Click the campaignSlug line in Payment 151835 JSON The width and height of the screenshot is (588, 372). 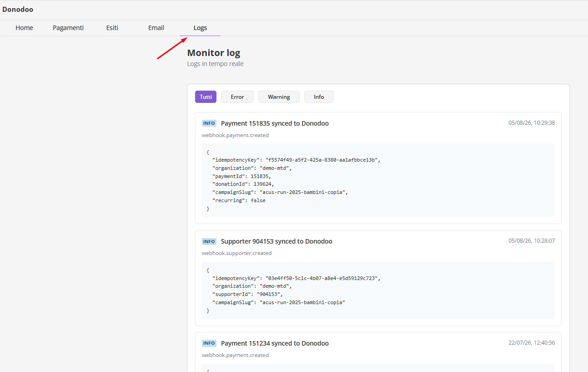(x=280, y=192)
